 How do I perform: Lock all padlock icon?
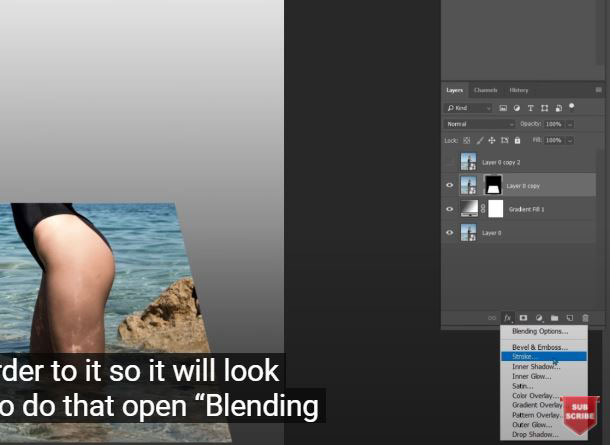(517, 140)
